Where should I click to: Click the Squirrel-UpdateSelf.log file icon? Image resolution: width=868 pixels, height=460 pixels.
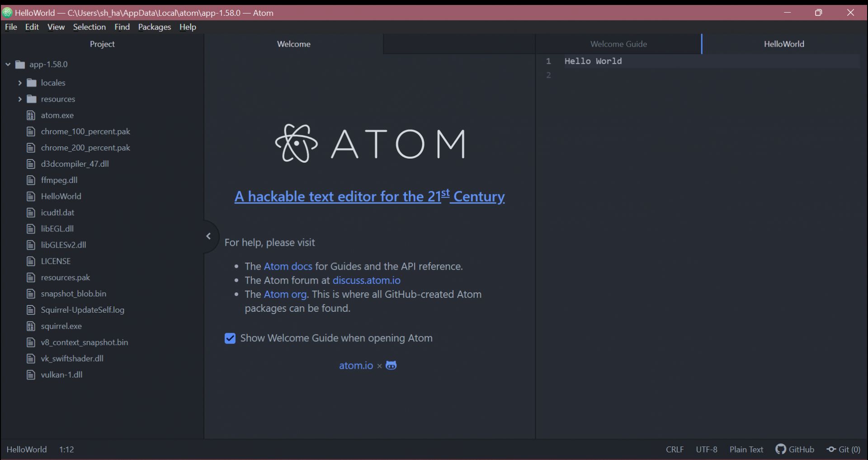pos(31,310)
